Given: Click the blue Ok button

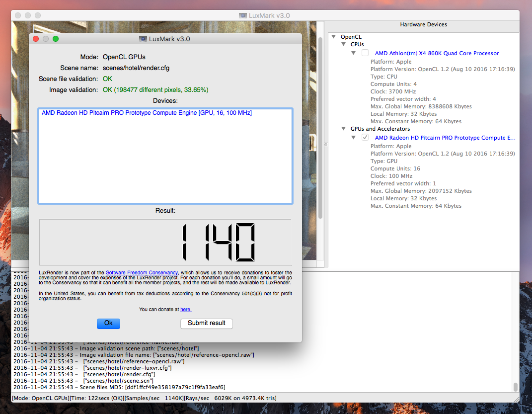Looking at the screenshot, I should click(x=108, y=324).
